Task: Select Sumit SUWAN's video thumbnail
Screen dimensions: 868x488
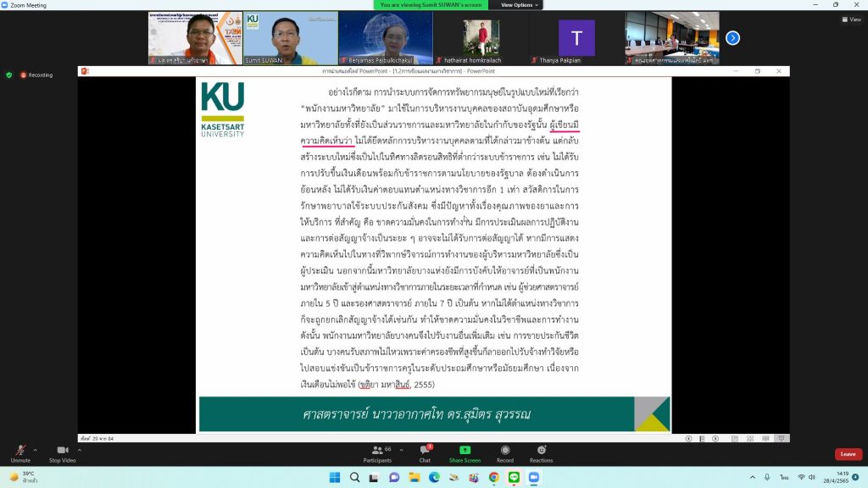Action: 291,38
